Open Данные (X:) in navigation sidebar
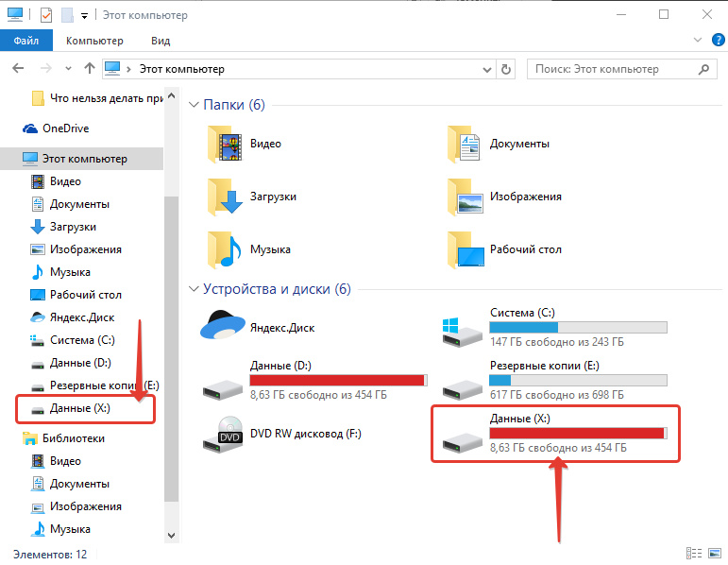Screen dimensions: 728x565 (71, 408)
